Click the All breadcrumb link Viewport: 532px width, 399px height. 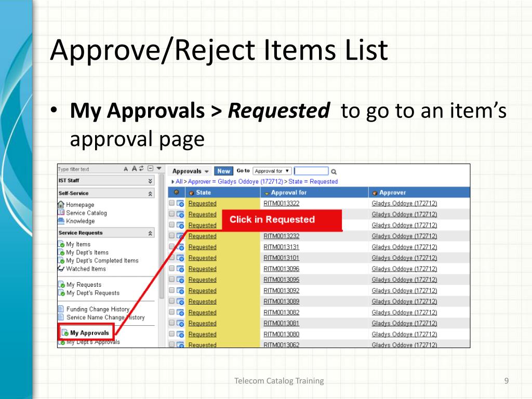pos(179,181)
